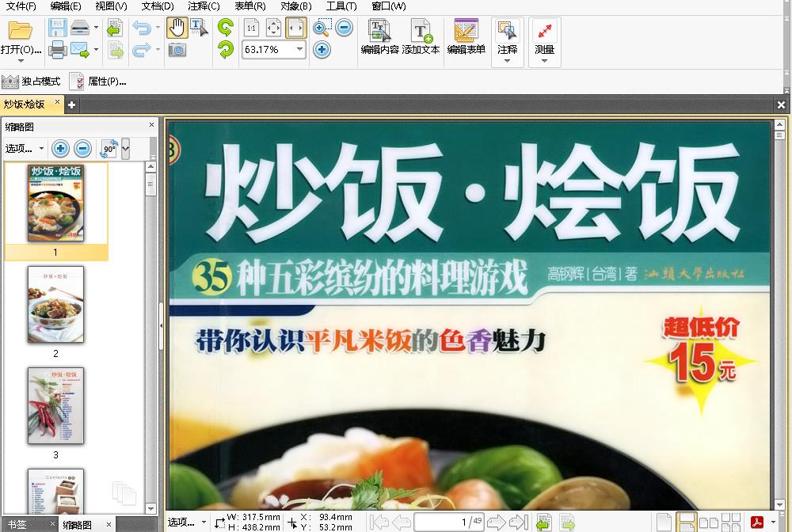The height and width of the screenshot is (532, 792).
Task: Print using the printer icon
Action: pos(57,49)
